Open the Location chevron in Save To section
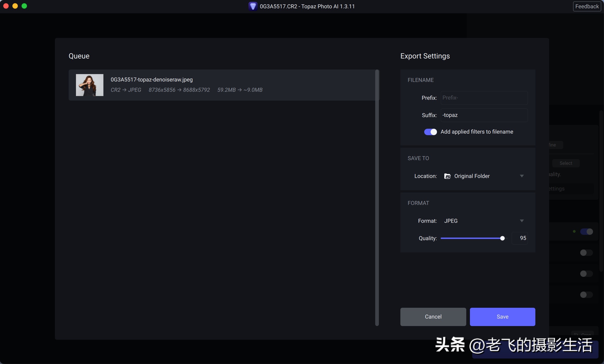This screenshot has width=604, height=364. [522, 176]
